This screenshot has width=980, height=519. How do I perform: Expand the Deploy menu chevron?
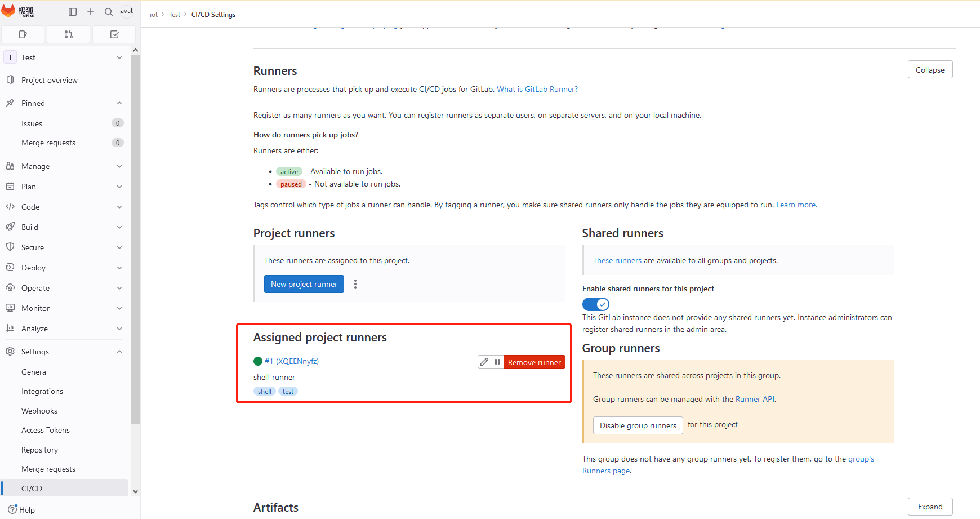pyautogui.click(x=119, y=268)
